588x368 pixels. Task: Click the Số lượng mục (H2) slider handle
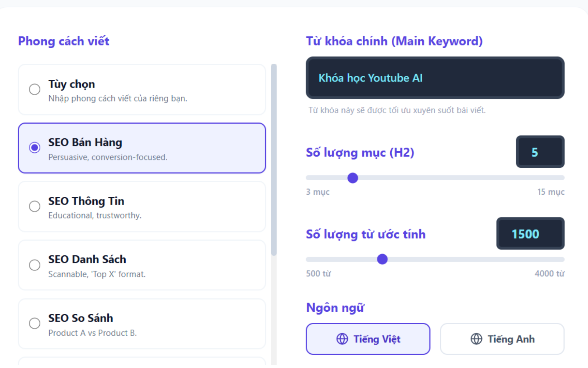pos(353,178)
